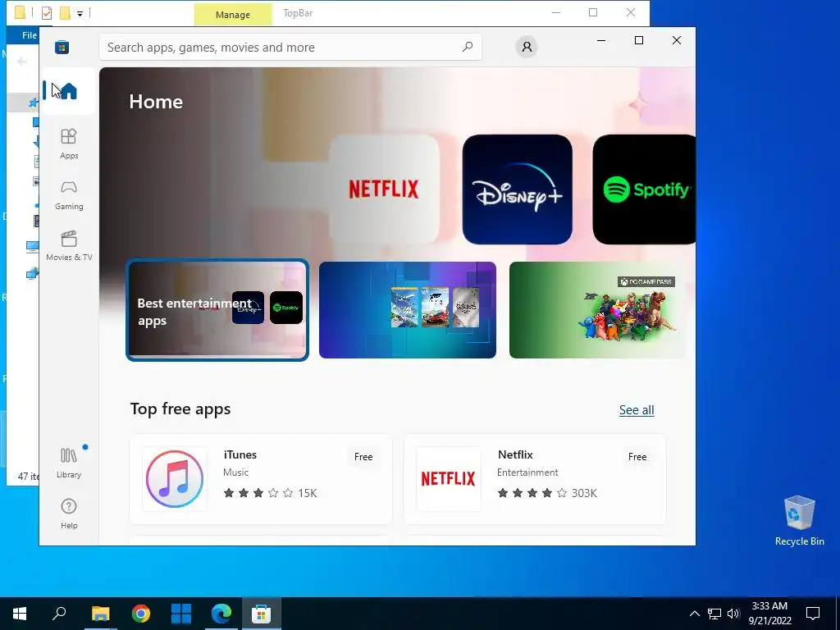Open taskbar search
The height and width of the screenshot is (630, 840).
(59, 614)
